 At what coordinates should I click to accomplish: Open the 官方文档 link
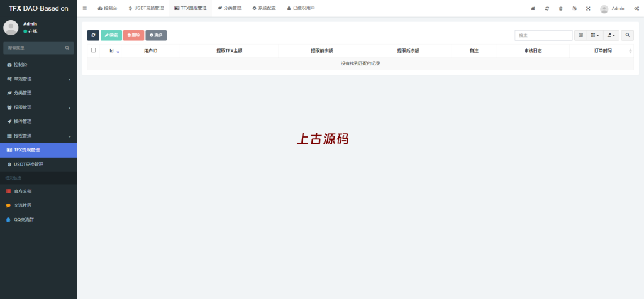[38, 191]
